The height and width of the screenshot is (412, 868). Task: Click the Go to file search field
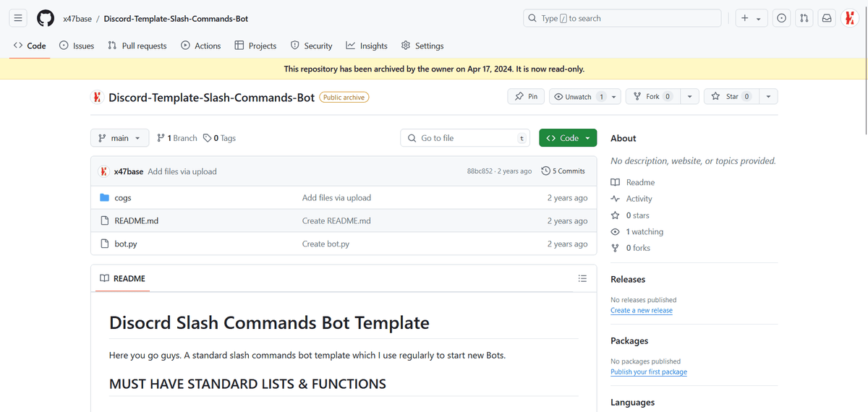465,138
